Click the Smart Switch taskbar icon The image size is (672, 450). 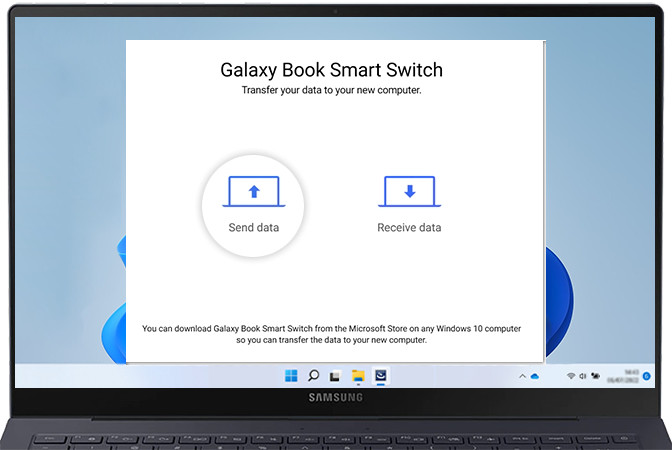(381, 376)
